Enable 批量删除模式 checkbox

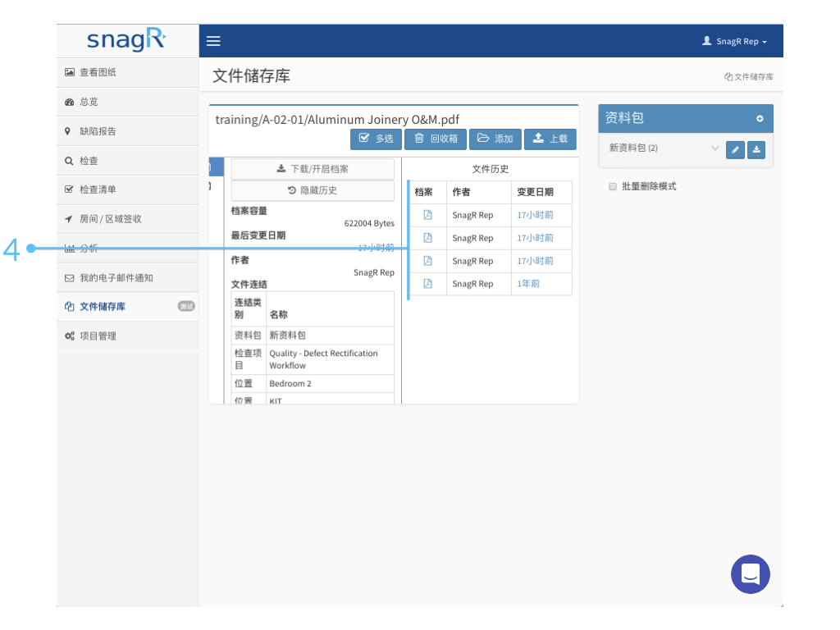click(612, 186)
